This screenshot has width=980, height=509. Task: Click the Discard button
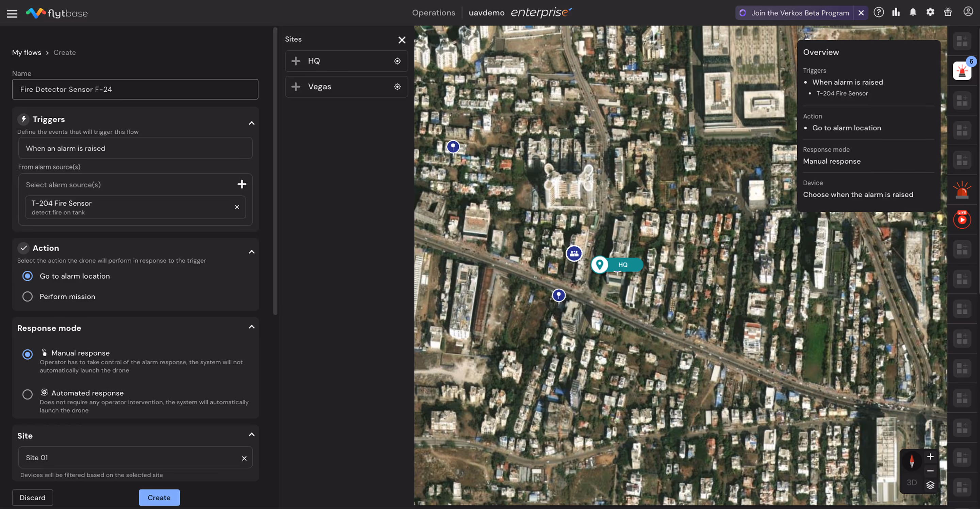pos(32,497)
